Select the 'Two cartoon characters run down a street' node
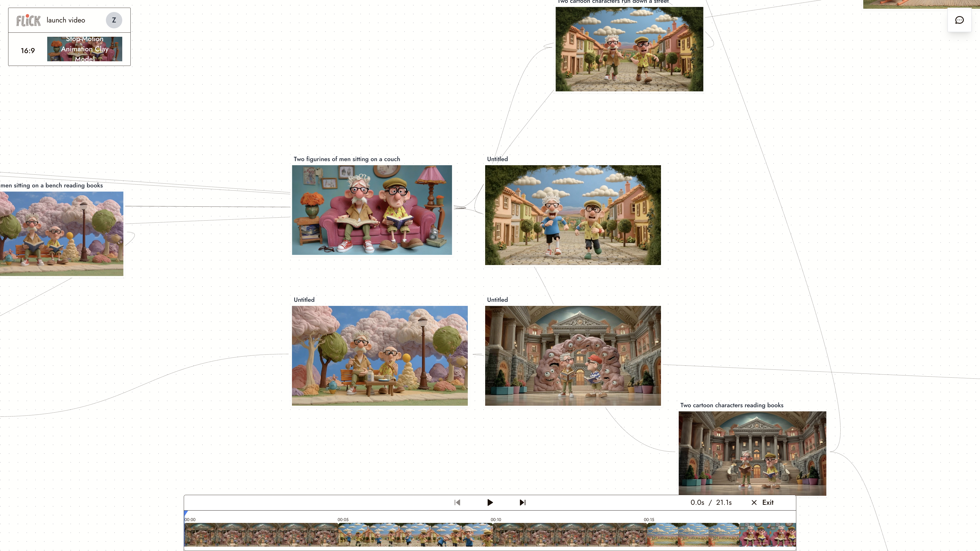This screenshot has width=980, height=551. 629,48
